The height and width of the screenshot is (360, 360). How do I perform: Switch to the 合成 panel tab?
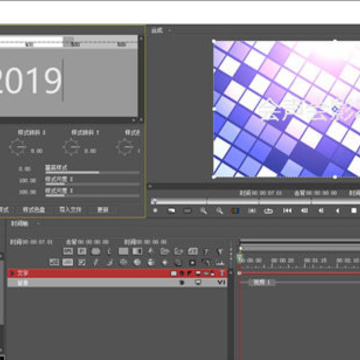tap(157, 31)
